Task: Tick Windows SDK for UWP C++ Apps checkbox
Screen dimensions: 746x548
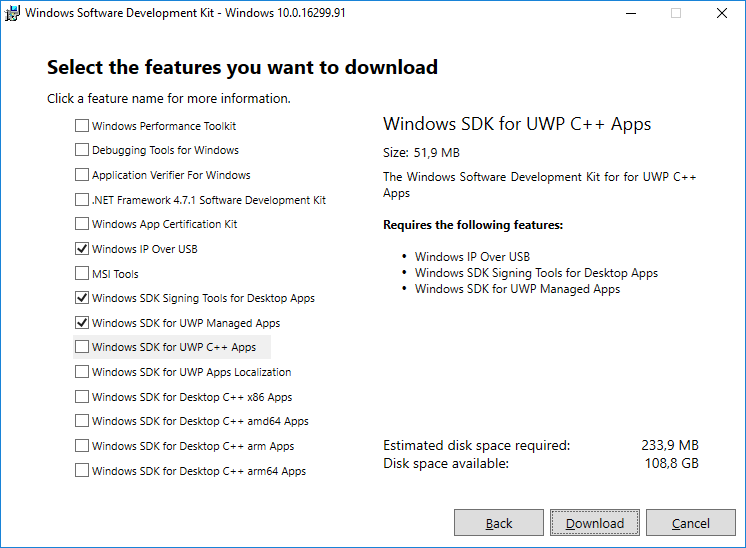Action: pyautogui.click(x=82, y=347)
